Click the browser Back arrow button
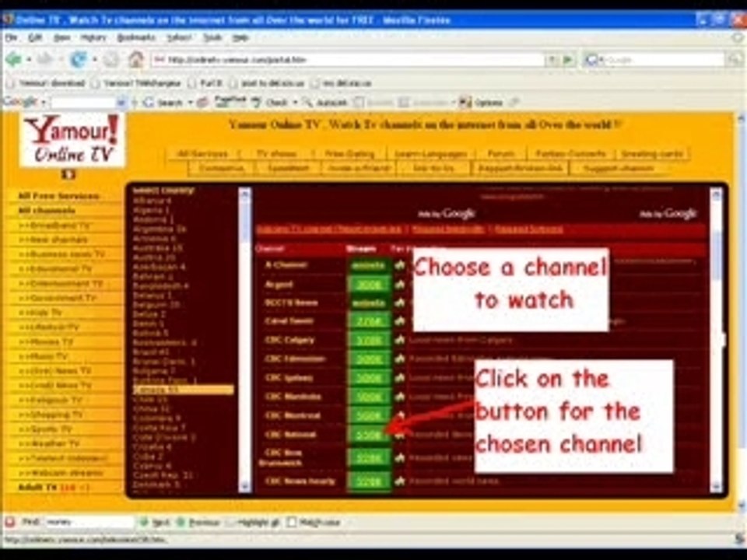The height and width of the screenshot is (560, 747). 13,60
